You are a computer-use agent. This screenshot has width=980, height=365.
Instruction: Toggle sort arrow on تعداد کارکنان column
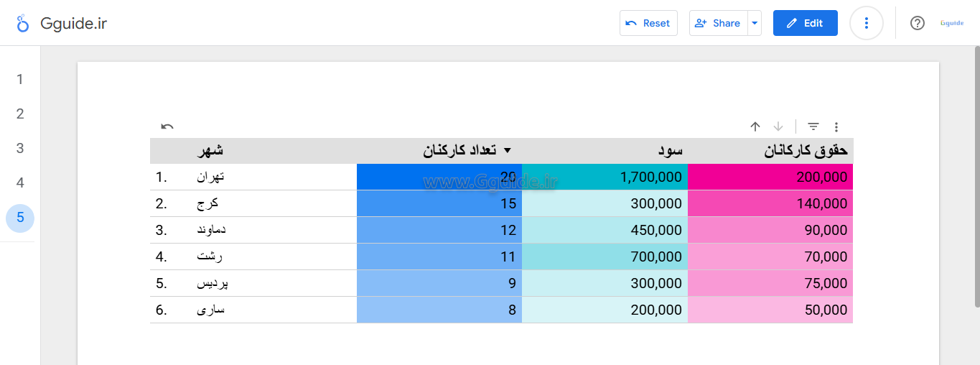pyautogui.click(x=508, y=151)
